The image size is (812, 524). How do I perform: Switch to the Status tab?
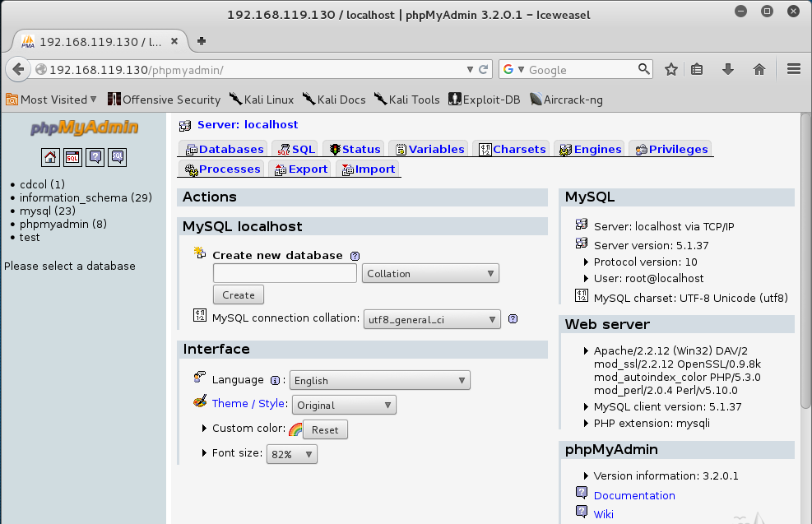[x=355, y=150]
